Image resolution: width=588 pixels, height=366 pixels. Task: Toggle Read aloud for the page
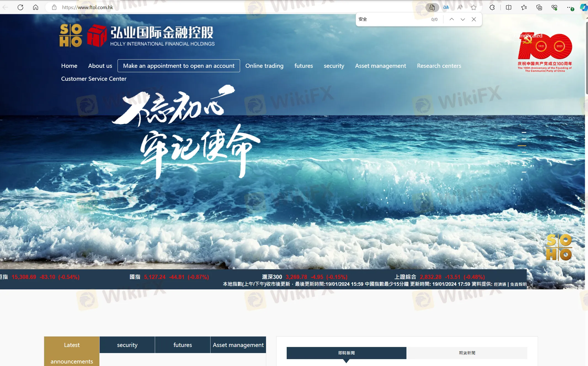(x=460, y=7)
